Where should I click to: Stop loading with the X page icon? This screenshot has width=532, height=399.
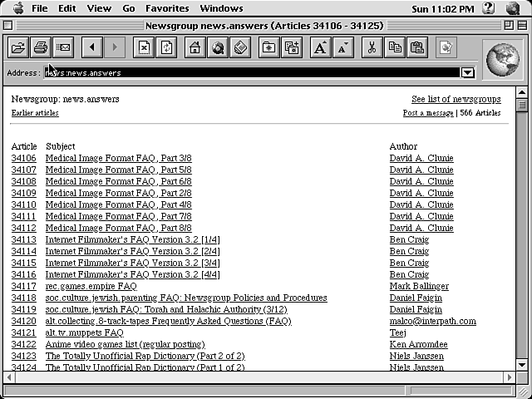144,47
